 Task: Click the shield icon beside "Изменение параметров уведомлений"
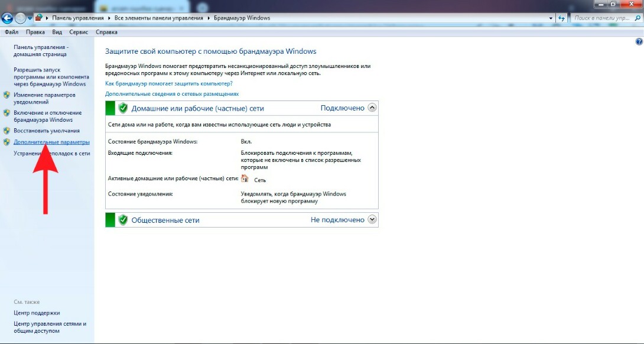[6, 95]
